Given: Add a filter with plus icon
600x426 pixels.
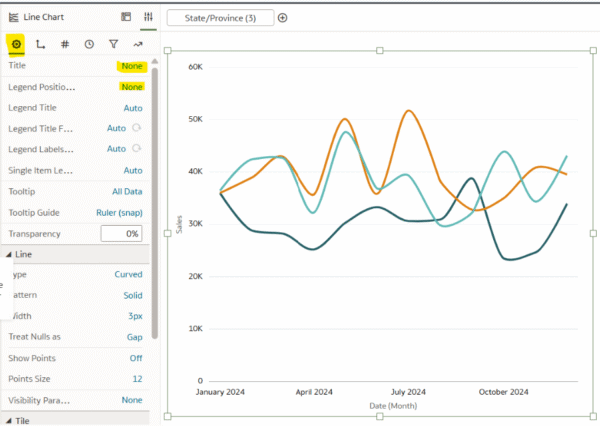Looking at the screenshot, I should (x=282, y=18).
